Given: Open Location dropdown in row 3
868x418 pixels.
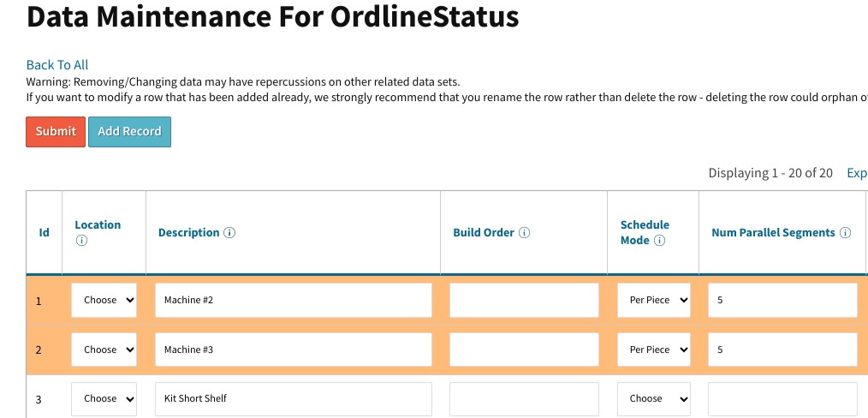Looking at the screenshot, I should pos(104,398).
